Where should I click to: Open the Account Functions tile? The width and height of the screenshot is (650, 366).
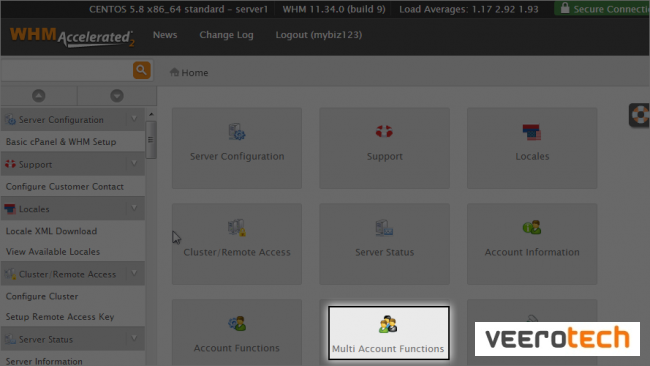(x=237, y=332)
